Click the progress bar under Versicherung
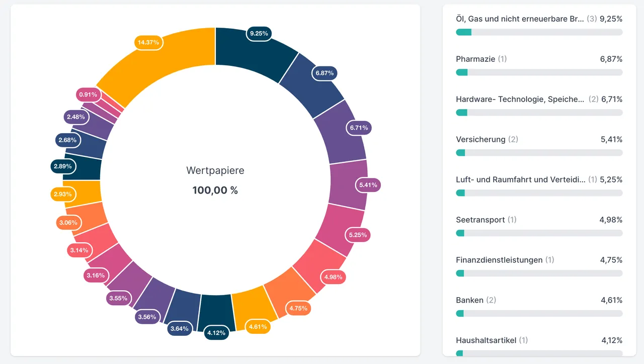The image size is (644, 364). click(539, 153)
